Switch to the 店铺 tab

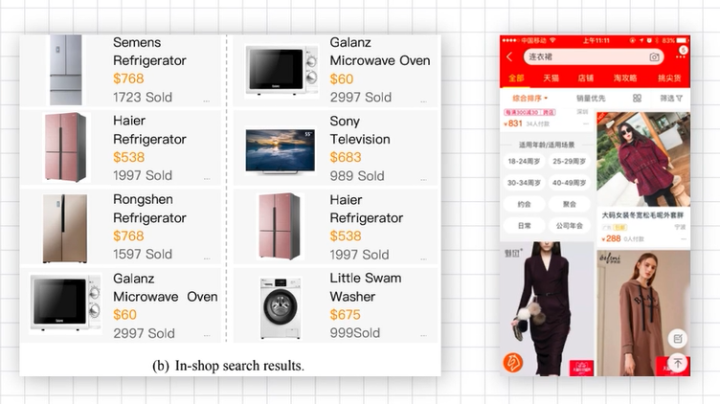click(585, 78)
